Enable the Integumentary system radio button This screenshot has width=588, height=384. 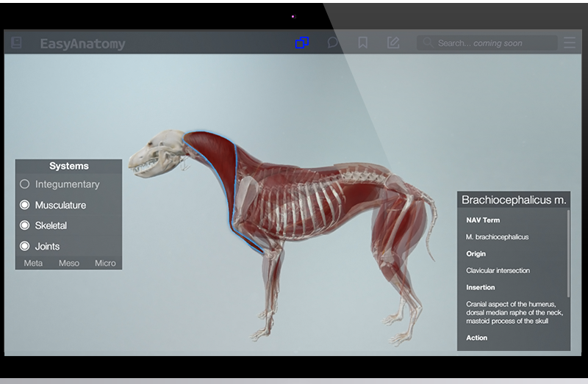click(x=25, y=184)
